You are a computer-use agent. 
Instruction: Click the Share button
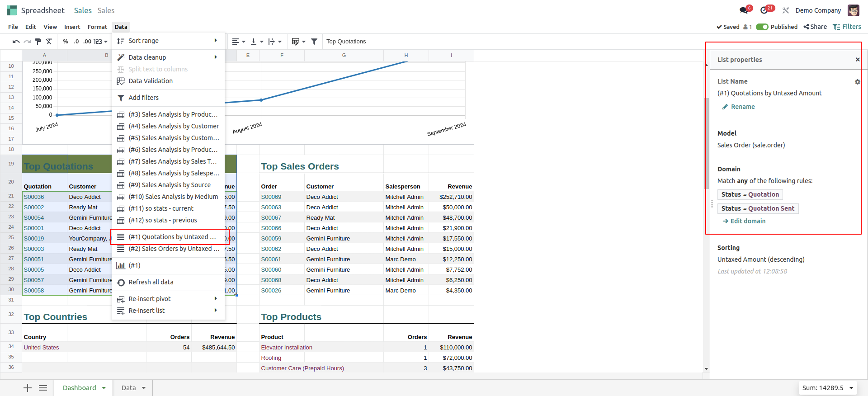[x=815, y=27]
